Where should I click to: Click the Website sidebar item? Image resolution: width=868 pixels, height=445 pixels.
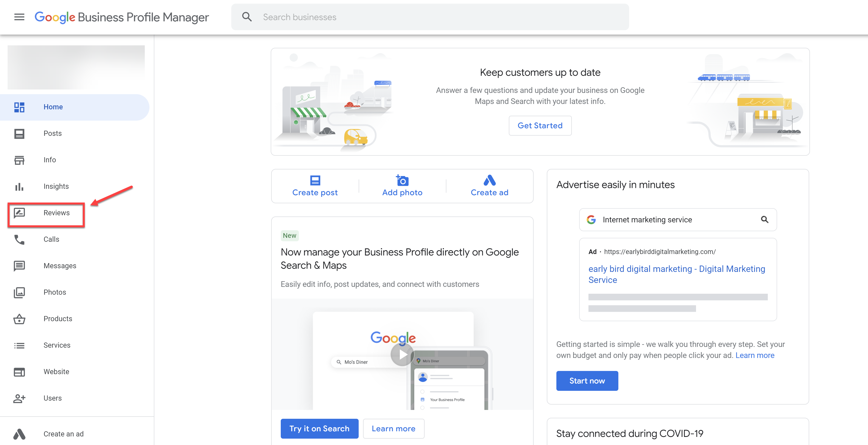56,371
